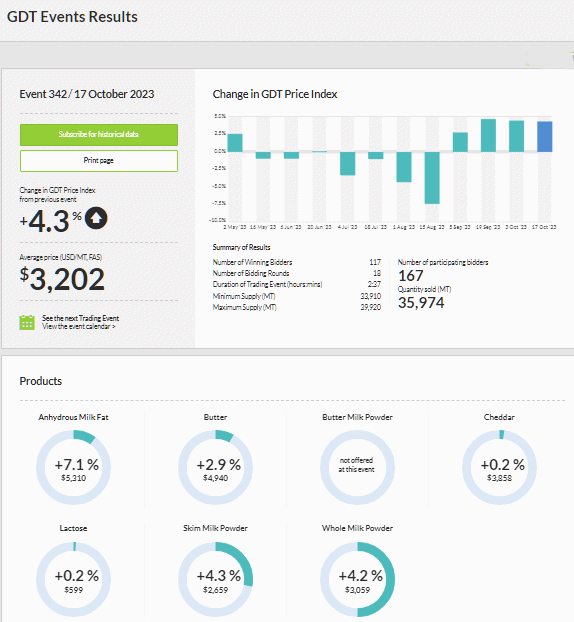This screenshot has width=574, height=622.
Task: Click the Average price (USD/MT, FAS) label
Action: (61, 257)
